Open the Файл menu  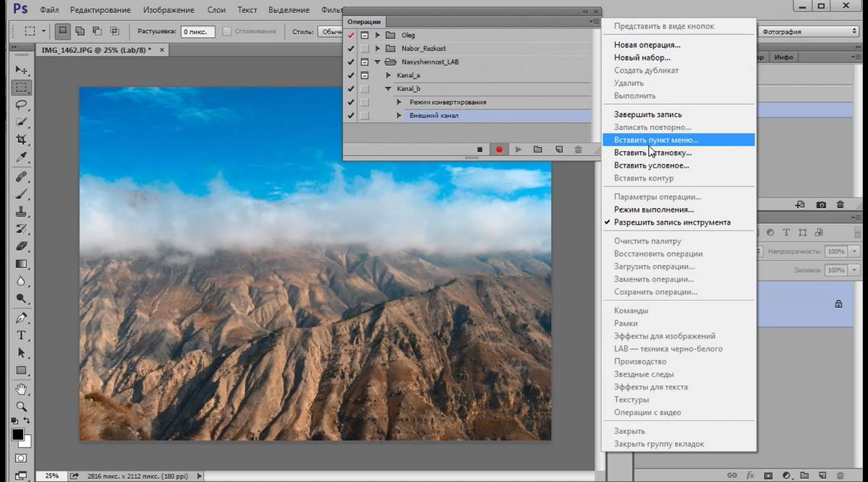click(x=50, y=10)
